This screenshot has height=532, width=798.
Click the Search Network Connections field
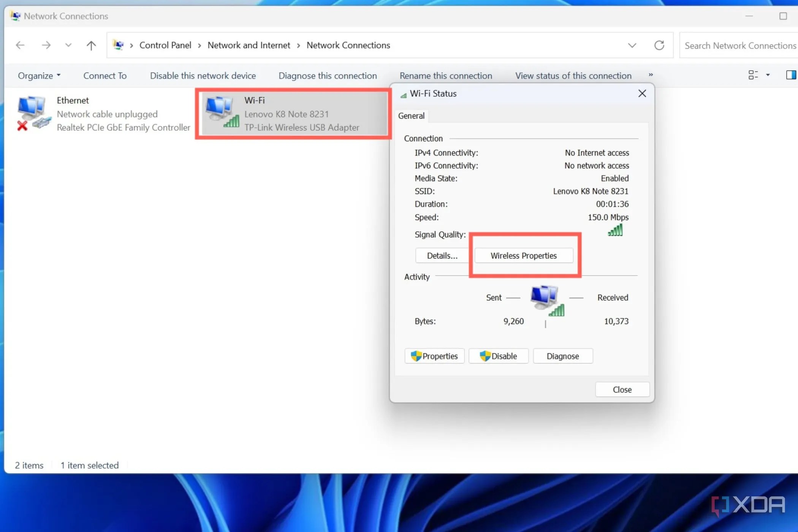click(x=739, y=45)
